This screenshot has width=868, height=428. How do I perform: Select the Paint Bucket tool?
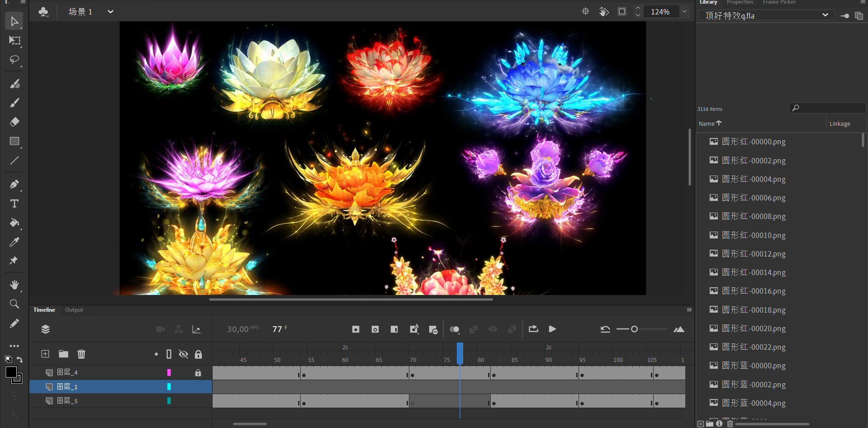(x=14, y=223)
